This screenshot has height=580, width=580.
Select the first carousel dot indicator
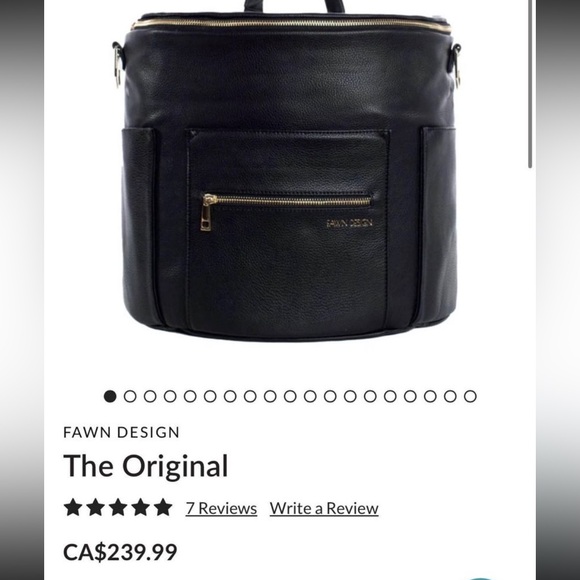(x=110, y=396)
